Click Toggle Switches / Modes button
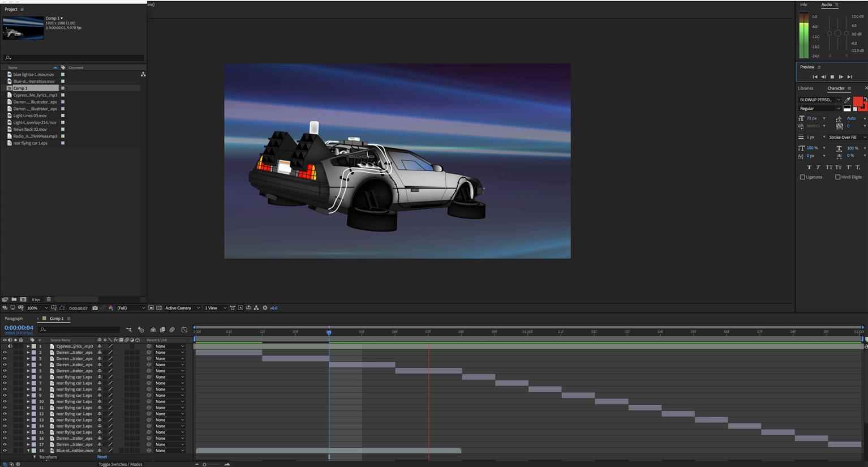868x467 pixels. pyautogui.click(x=121, y=464)
